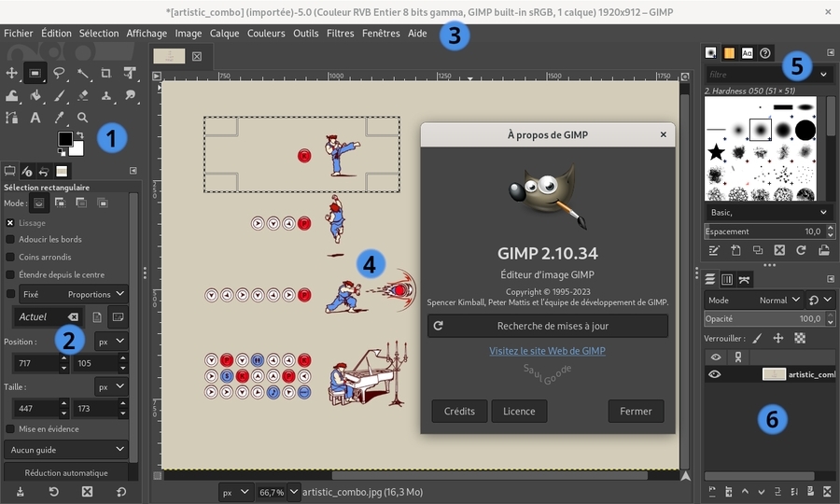Enable Mise en évidence checkbox
The width and height of the screenshot is (840, 504).
click(x=10, y=429)
